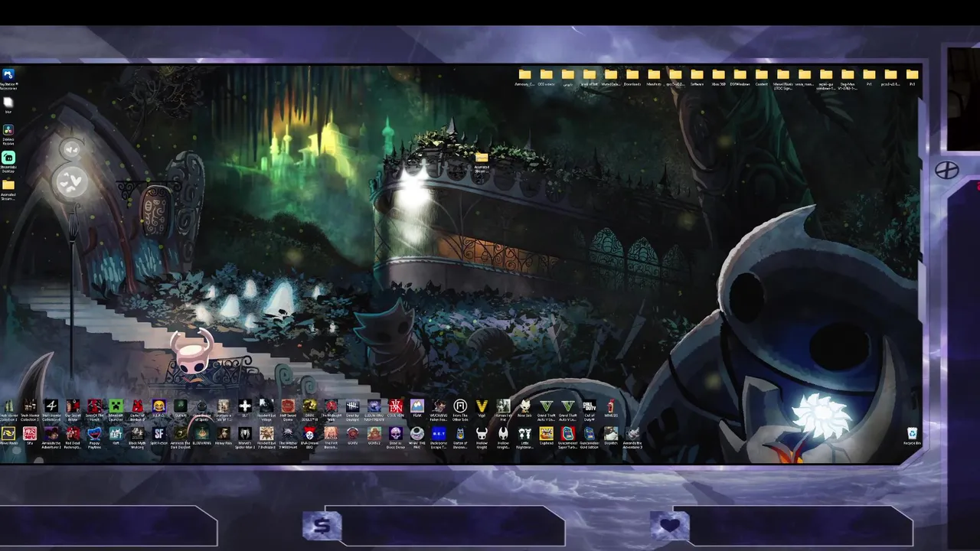Select WUCHANG Fallen Feathers icon
Screen dimensions: 980x551
coord(439,409)
